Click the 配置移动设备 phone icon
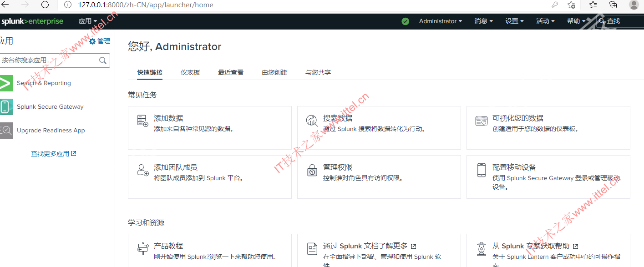Screen dimensions: 644x267 [481, 170]
